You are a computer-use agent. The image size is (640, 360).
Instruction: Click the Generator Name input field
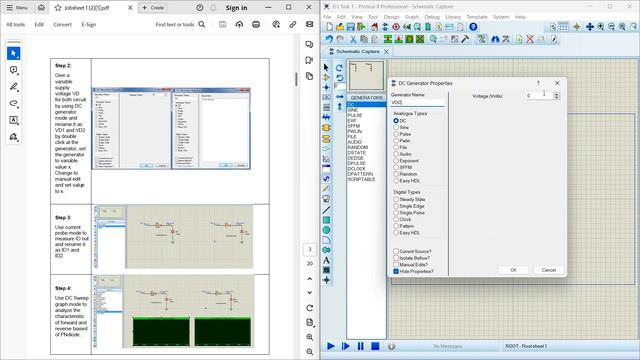click(x=417, y=102)
